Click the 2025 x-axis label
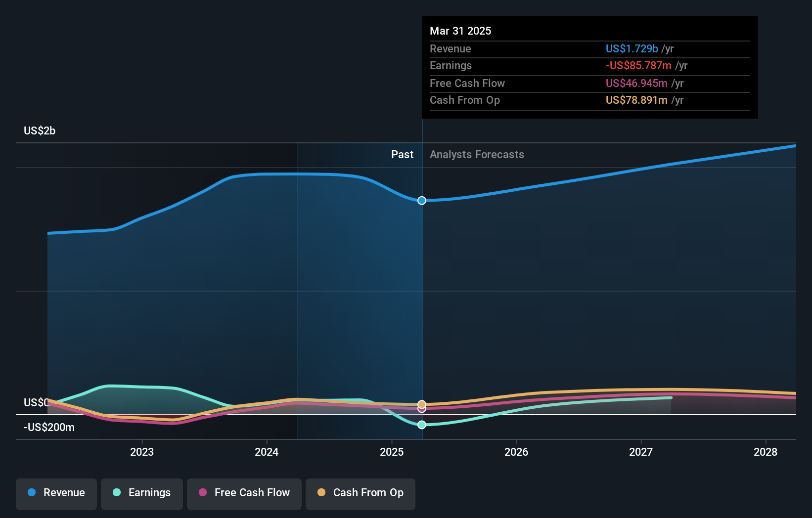 [x=392, y=452]
